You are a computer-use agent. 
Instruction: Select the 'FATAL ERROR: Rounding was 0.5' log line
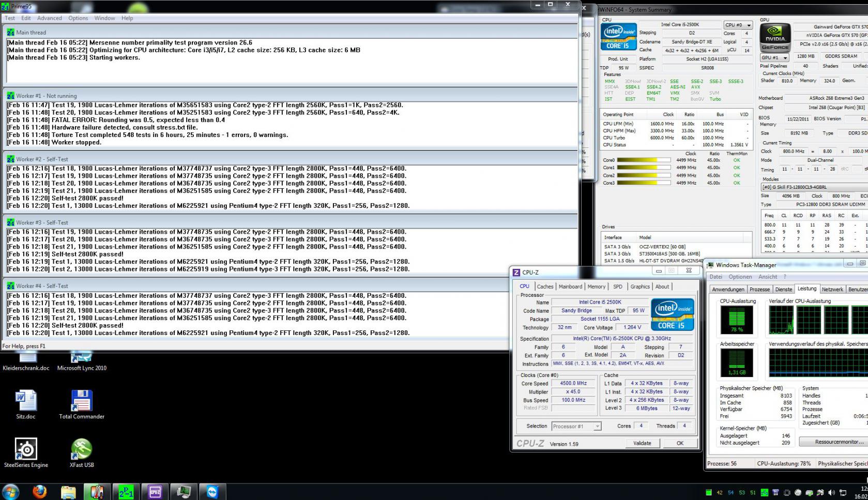pyautogui.click(x=116, y=120)
